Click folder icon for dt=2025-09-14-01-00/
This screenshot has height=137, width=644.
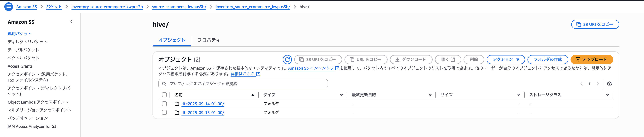pyautogui.click(x=177, y=104)
